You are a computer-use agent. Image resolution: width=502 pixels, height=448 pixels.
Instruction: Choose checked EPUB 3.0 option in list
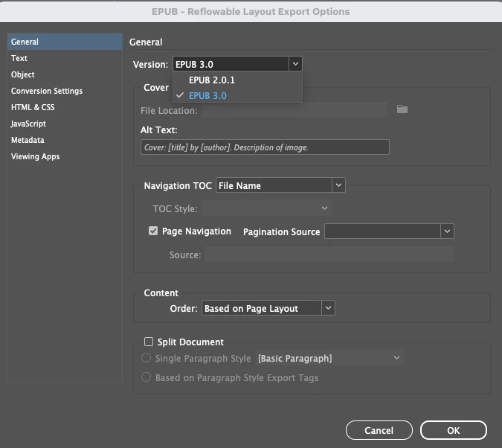click(237, 95)
